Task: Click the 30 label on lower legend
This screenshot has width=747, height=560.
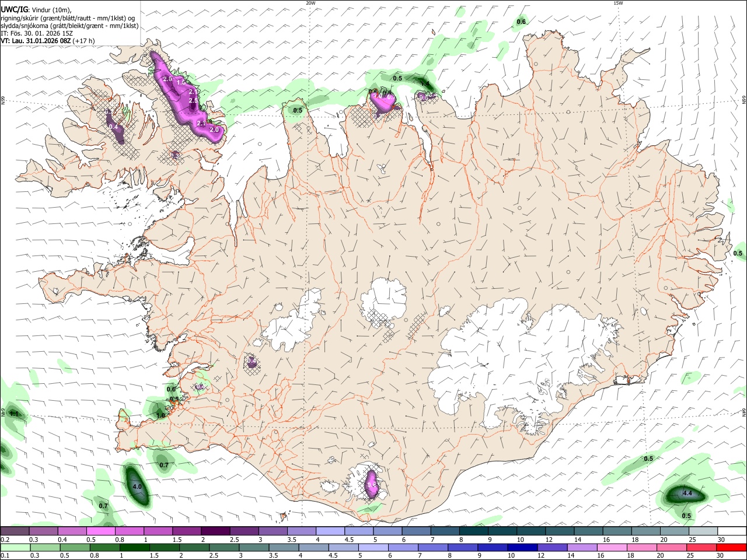Action: (x=720, y=556)
